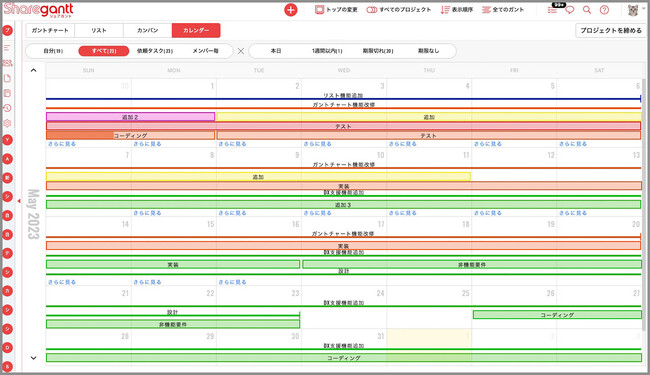Click さらに見る link under May 1

[147, 144]
